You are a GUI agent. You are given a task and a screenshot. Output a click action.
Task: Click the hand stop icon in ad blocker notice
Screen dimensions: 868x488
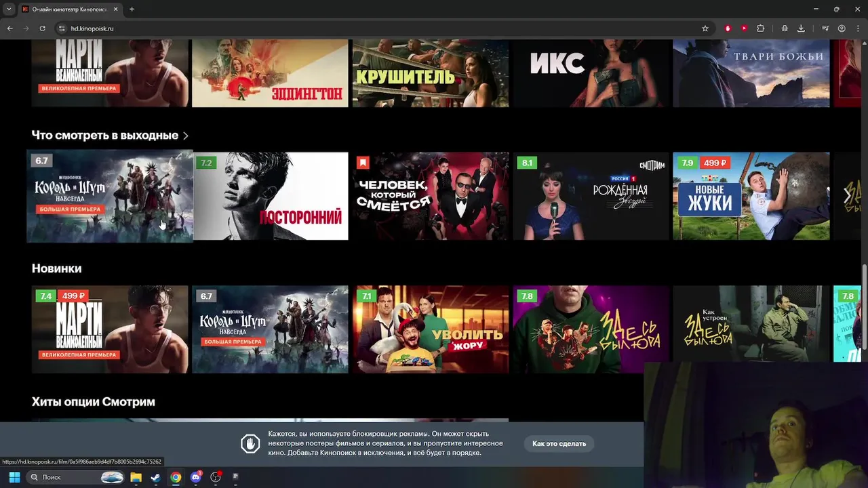pyautogui.click(x=250, y=444)
